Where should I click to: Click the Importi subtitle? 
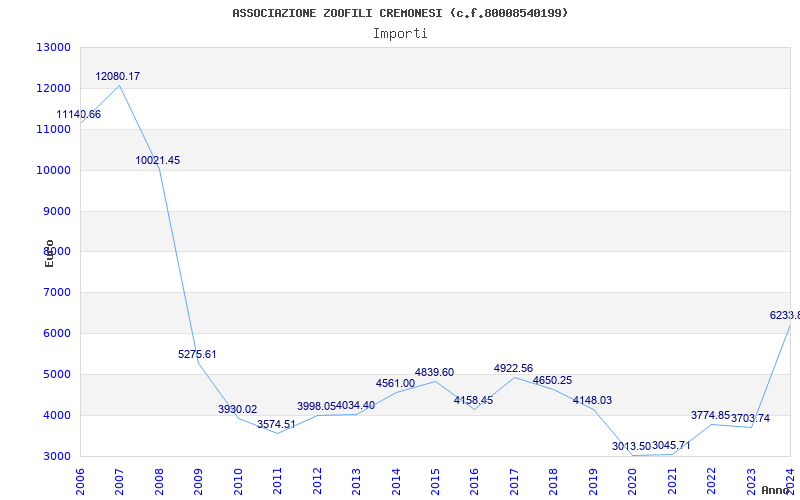[400, 34]
